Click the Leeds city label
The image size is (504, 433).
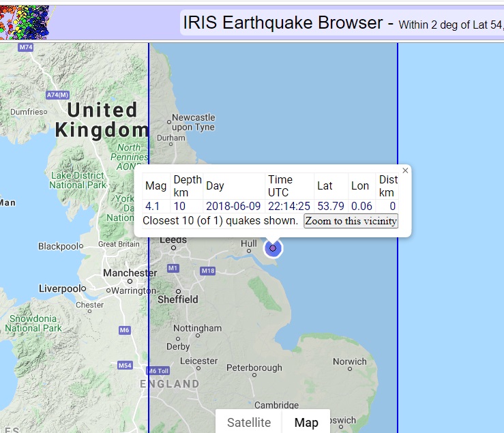(173, 241)
